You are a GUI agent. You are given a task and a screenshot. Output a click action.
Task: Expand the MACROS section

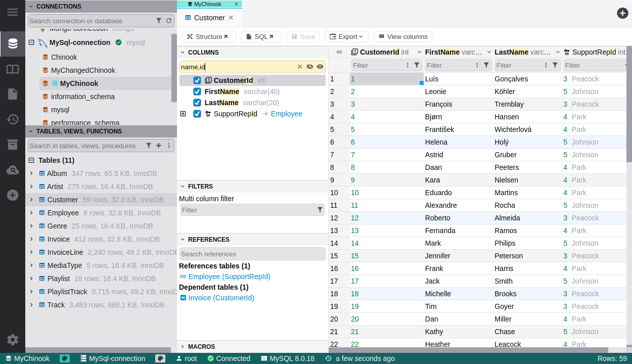pyautogui.click(x=183, y=347)
